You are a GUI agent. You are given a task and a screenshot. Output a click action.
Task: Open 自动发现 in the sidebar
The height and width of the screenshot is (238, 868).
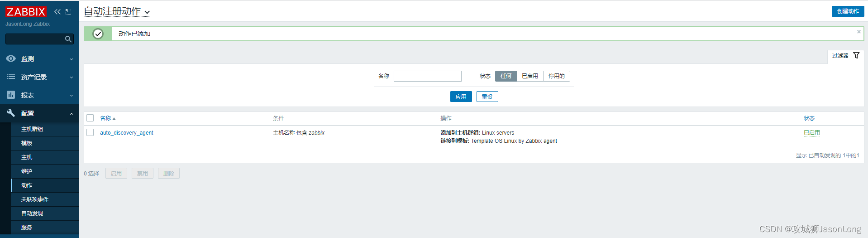click(45, 214)
